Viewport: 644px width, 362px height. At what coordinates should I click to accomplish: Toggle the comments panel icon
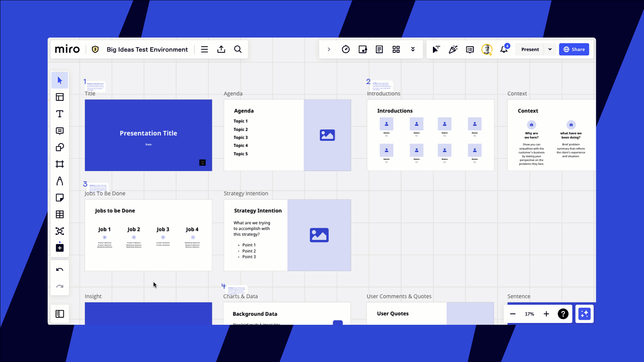click(470, 50)
